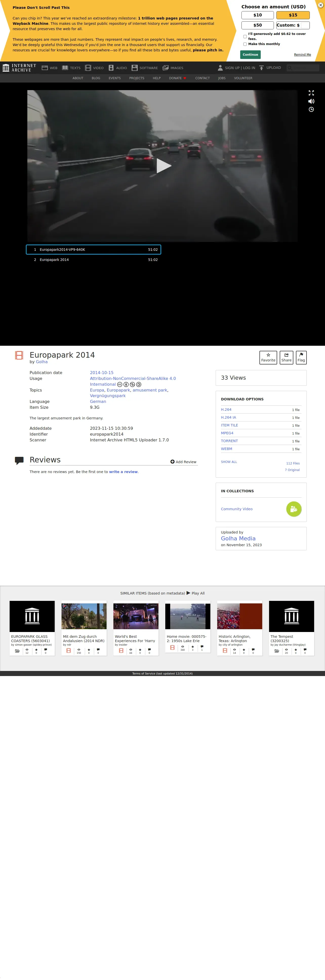Open the Home movie 1950s Lake Erie thumbnail

pyautogui.click(x=188, y=616)
